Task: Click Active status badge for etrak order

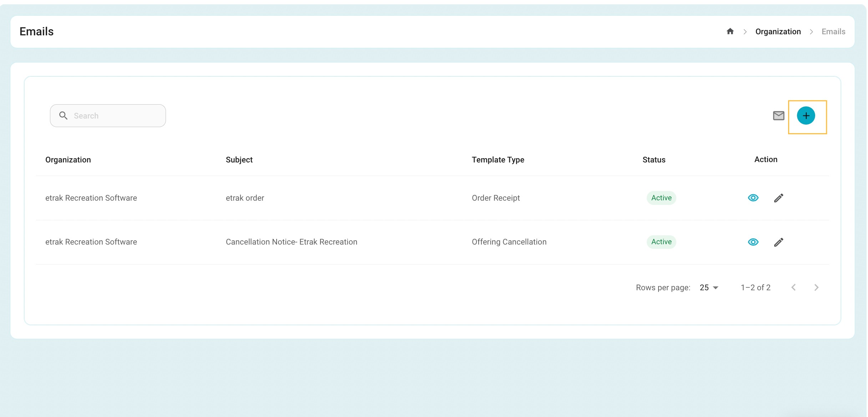Action: tap(661, 198)
